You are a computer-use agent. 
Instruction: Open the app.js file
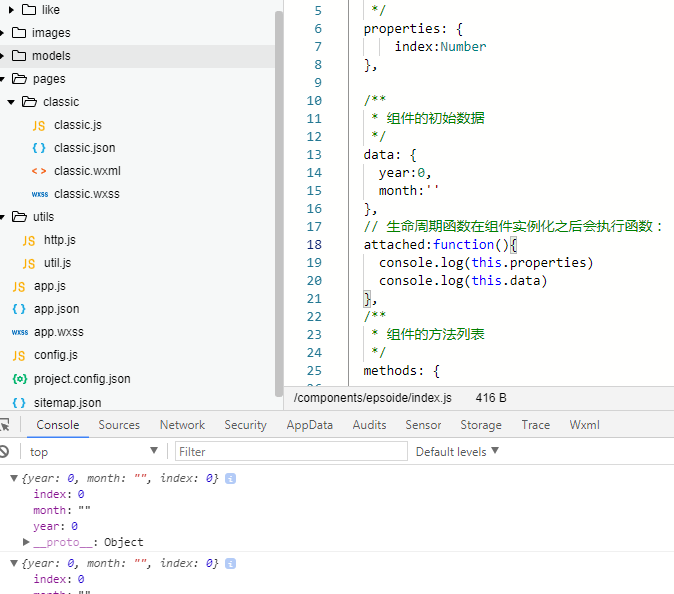(50, 286)
